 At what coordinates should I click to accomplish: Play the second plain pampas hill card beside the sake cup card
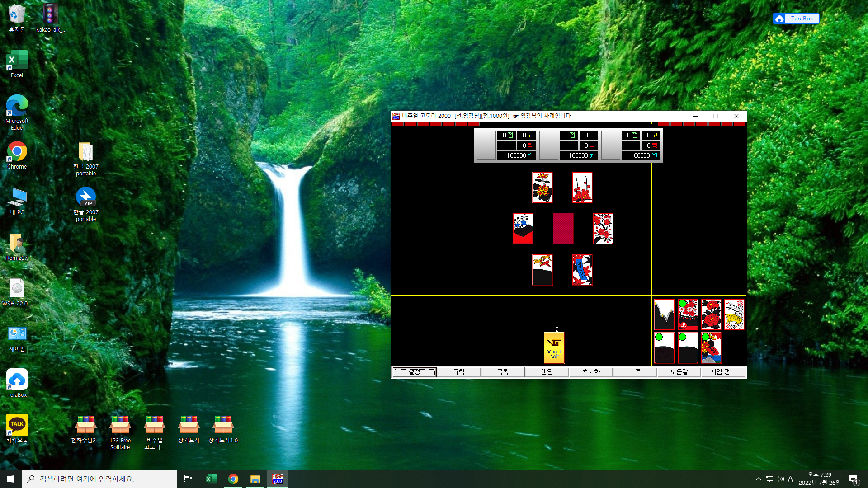tap(688, 348)
